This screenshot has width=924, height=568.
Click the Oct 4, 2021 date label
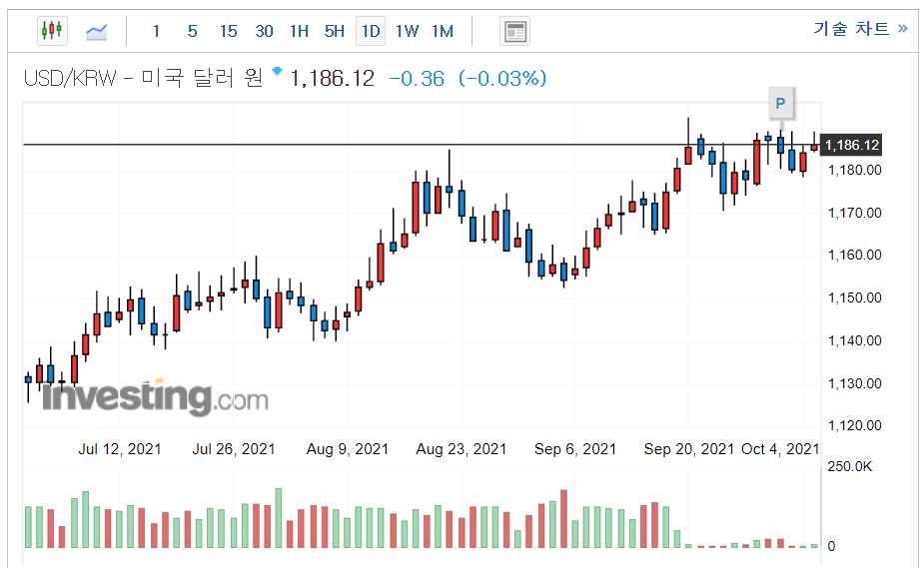(780, 449)
